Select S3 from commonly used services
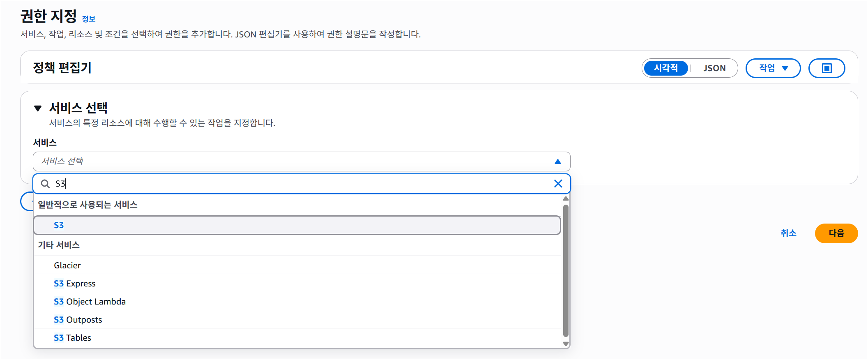868x360 pixels. pos(297,225)
